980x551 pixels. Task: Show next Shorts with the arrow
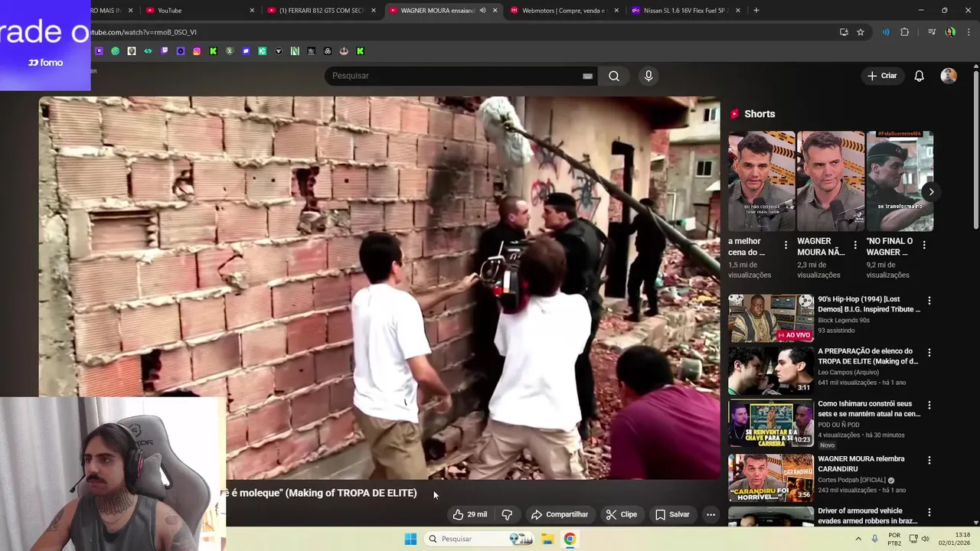click(931, 191)
